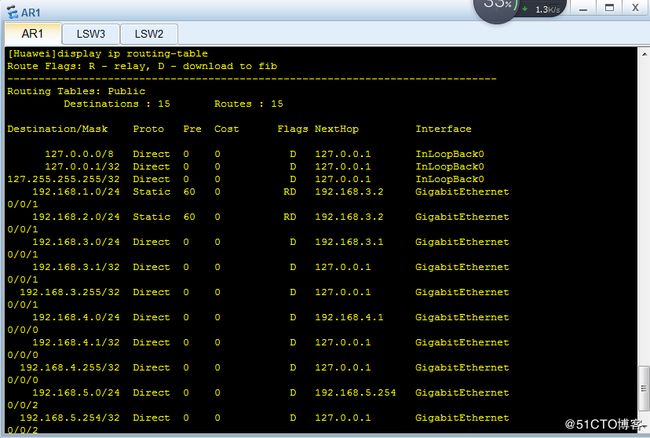Click destination 192.168.3.255/32
Viewport: 650px width, 438px height.
click(x=70, y=292)
